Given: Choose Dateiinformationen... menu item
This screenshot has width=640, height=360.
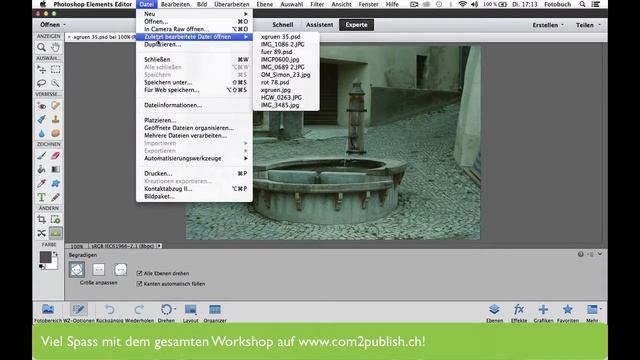Looking at the screenshot, I should tap(194, 105).
